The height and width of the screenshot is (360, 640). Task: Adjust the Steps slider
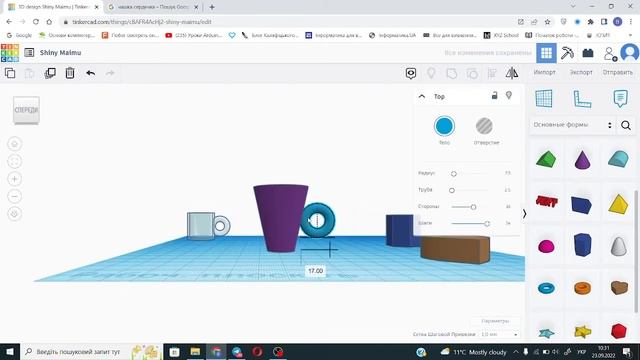pos(487,224)
